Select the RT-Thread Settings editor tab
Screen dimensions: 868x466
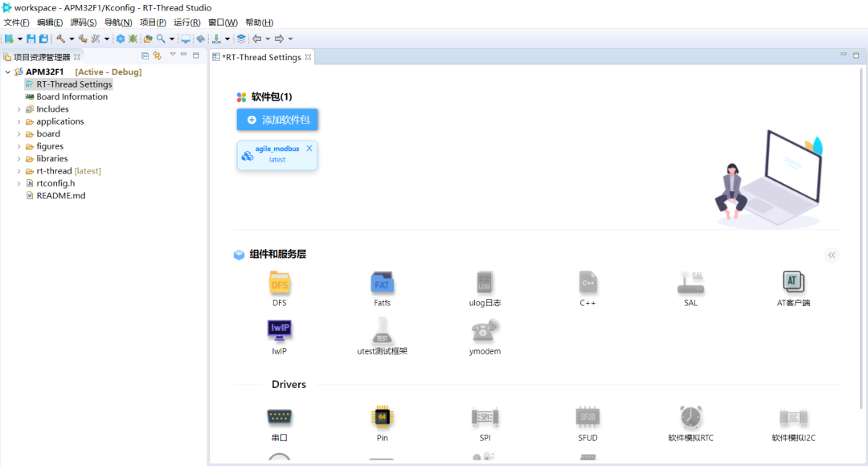click(261, 58)
